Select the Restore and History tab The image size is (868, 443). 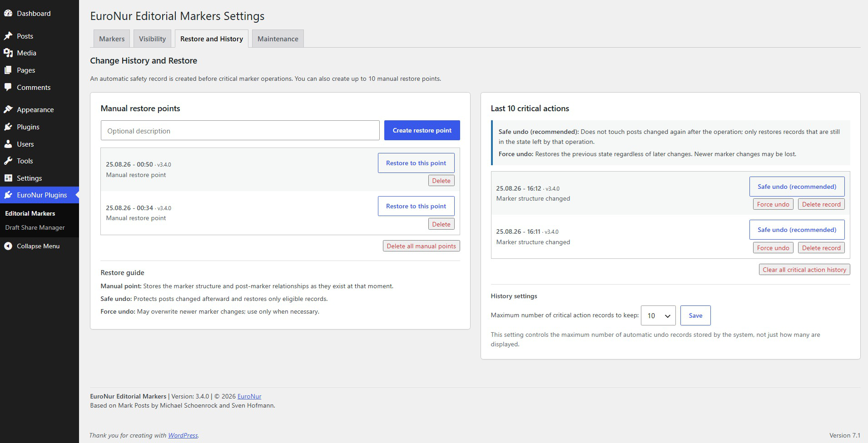tap(212, 39)
